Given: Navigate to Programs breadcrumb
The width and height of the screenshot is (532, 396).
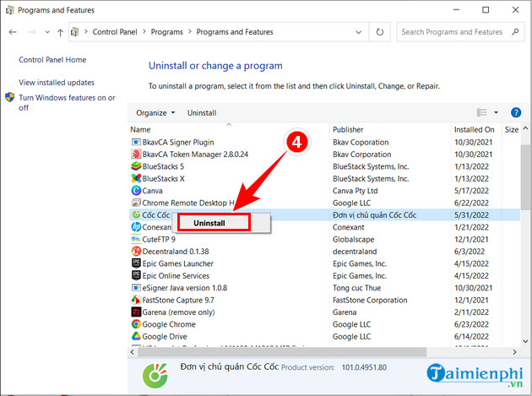Looking at the screenshot, I should point(166,32).
